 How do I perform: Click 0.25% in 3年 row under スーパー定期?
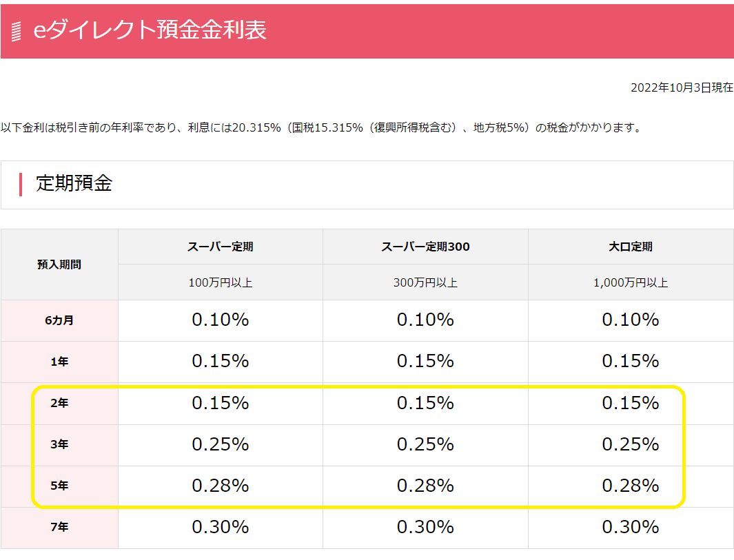coord(221,444)
